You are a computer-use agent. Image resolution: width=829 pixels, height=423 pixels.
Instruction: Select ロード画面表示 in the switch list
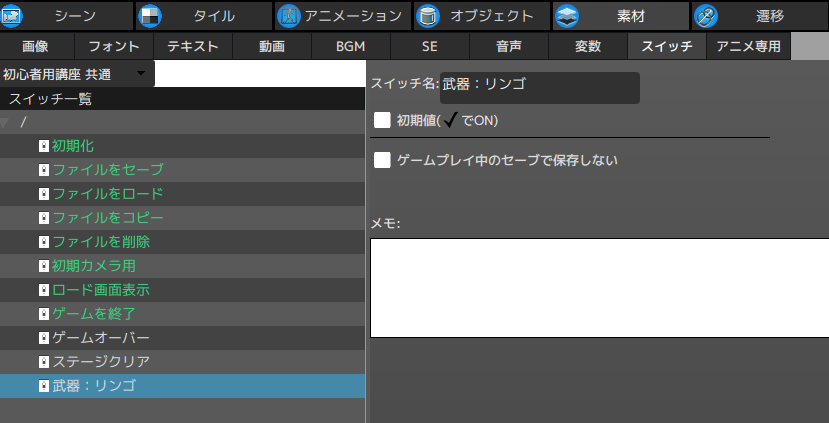coord(182,290)
